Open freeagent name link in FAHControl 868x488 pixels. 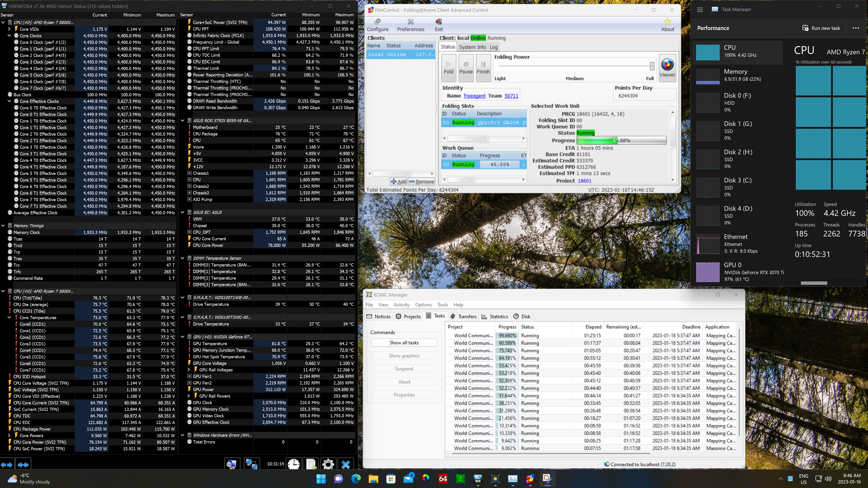(474, 96)
